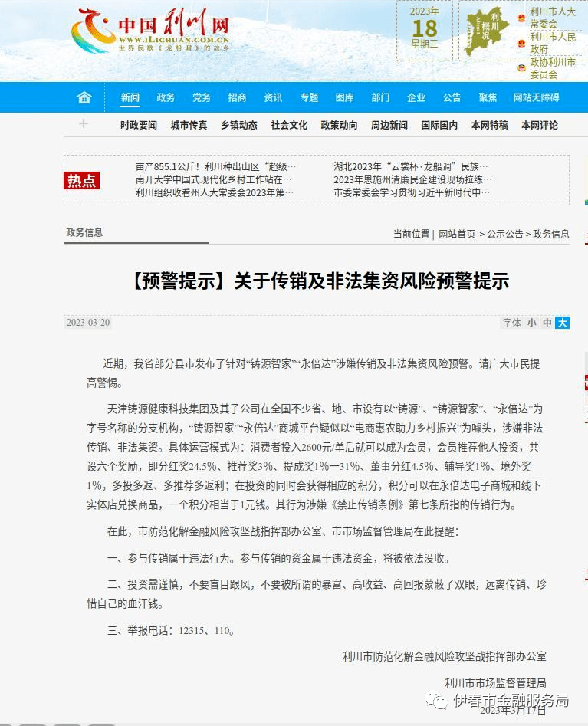The image size is (588, 726).
Task: Select the 政务信息 section tab
Action: point(84,232)
